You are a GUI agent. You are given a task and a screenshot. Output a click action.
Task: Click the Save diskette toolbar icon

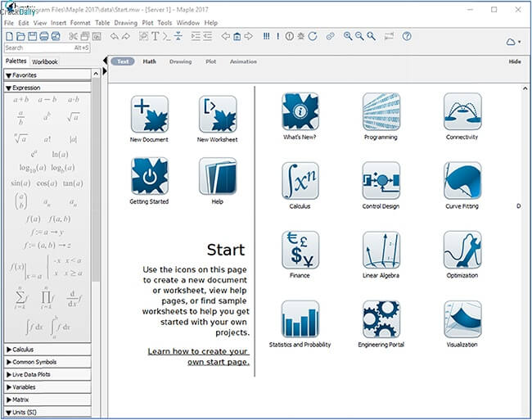click(x=32, y=36)
